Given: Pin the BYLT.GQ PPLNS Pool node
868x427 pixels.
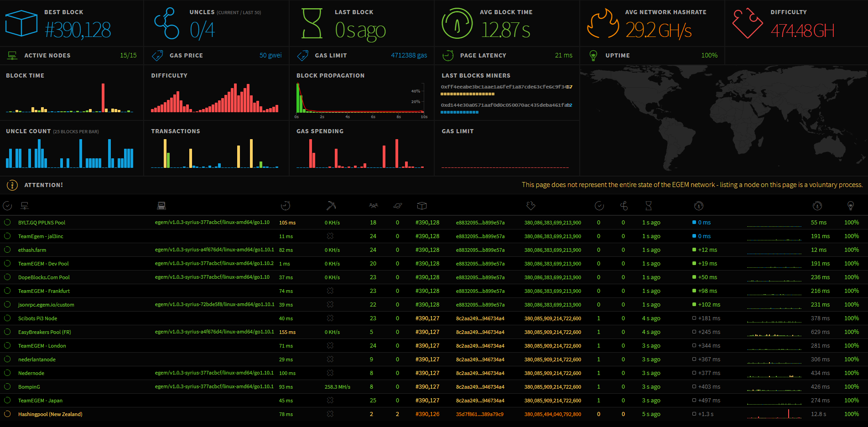Looking at the screenshot, I should point(7,222).
